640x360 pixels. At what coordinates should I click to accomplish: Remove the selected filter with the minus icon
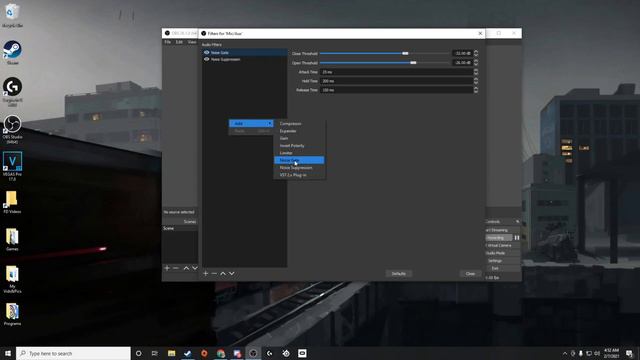pos(214,273)
